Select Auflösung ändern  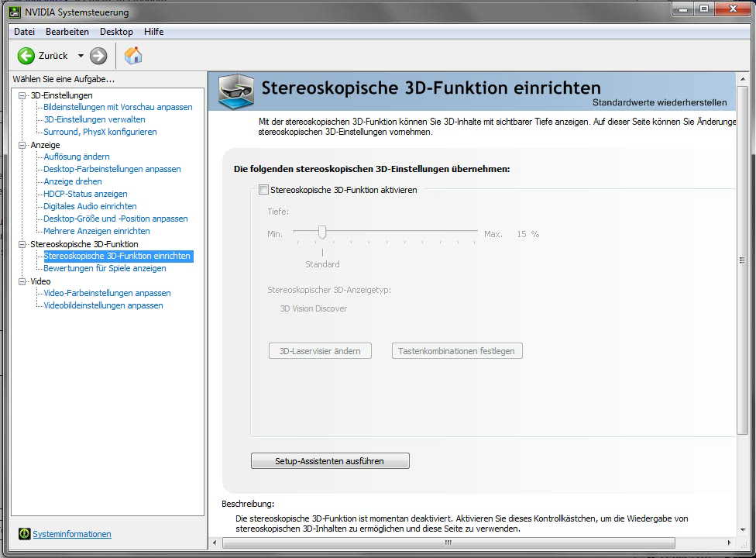pyautogui.click(x=77, y=157)
